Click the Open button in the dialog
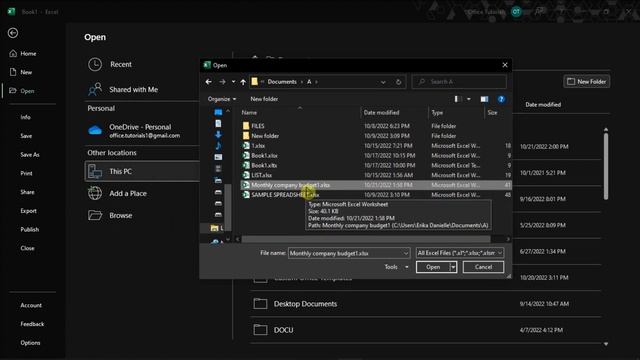The image size is (640, 360). [433, 267]
